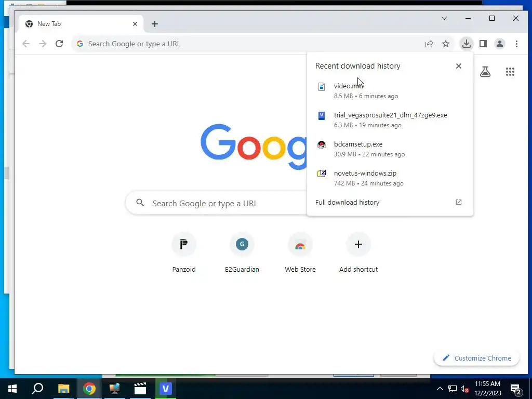Minimize the Chrome window

[468, 18]
